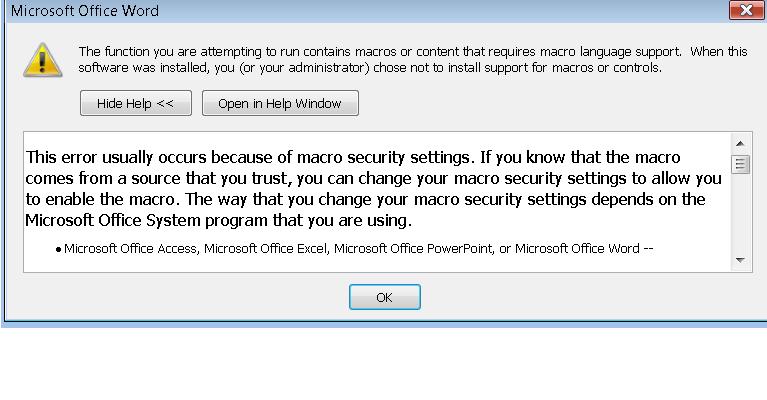Click the bullet point marker in help list
Image resolution: width=767 pixels, height=400 pixels.
click(x=58, y=250)
